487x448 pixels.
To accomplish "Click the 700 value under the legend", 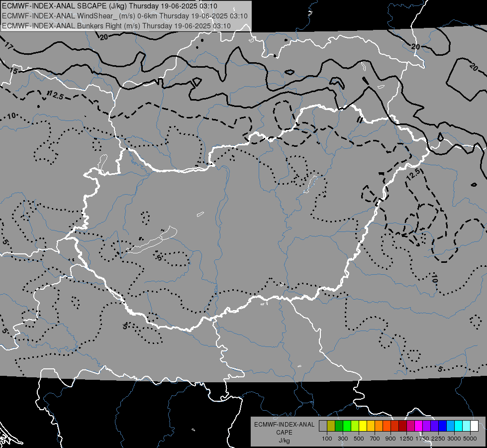I will coord(375,439).
